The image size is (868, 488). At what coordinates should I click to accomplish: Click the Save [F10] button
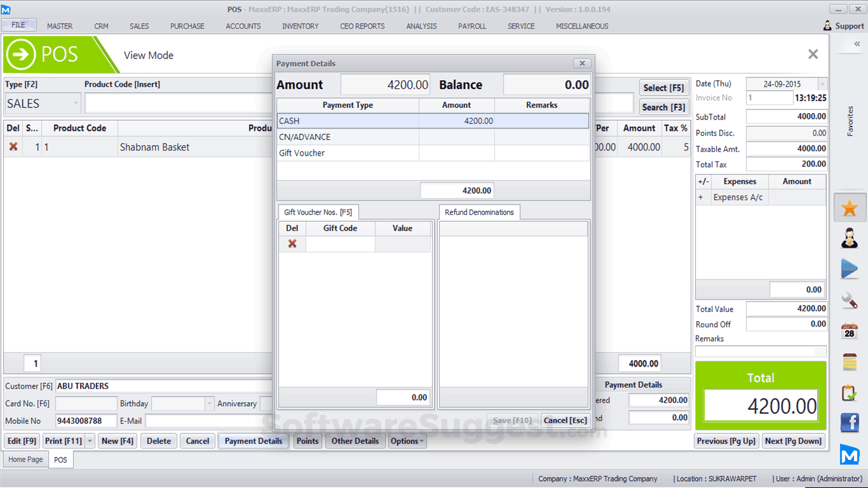512,420
